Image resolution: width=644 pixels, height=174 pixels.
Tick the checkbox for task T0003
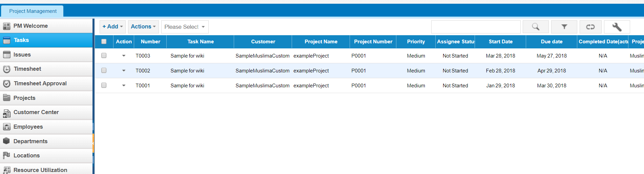point(104,56)
